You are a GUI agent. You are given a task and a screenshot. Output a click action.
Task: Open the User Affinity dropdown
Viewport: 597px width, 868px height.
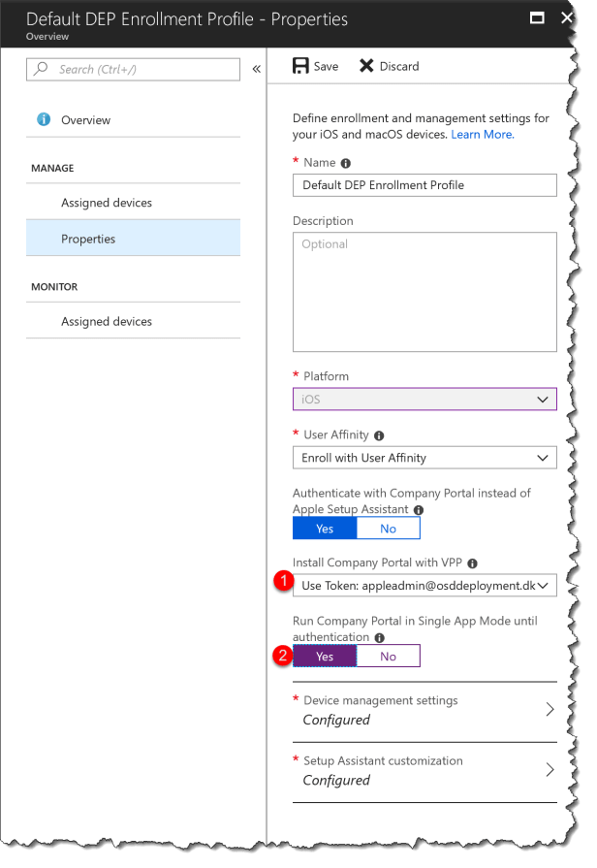[x=424, y=458]
